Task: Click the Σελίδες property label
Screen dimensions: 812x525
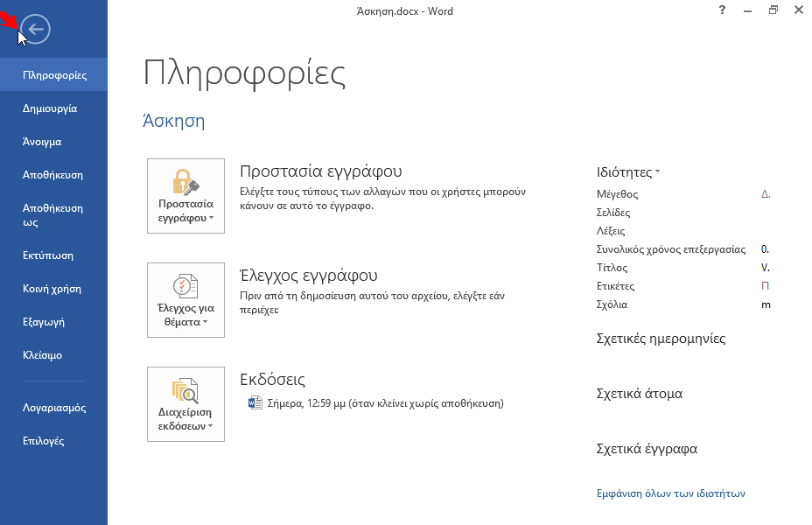Action: click(x=613, y=213)
